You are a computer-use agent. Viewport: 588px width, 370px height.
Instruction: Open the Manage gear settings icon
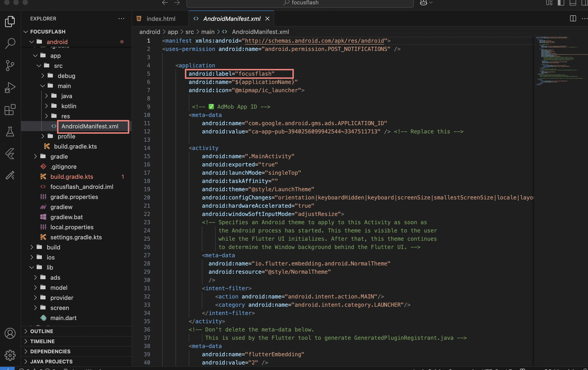[x=10, y=355]
